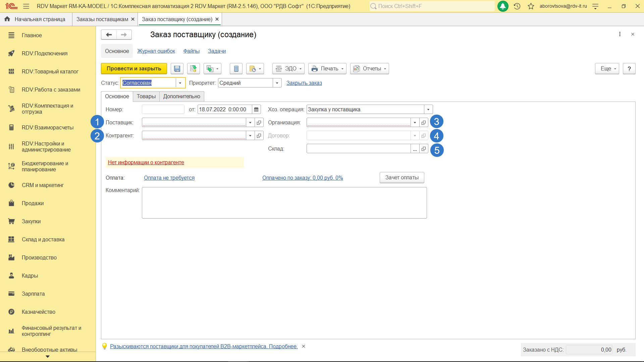Screen dimensions: 644x362
Task: Click the post document icon
Action: coord(193,69)
